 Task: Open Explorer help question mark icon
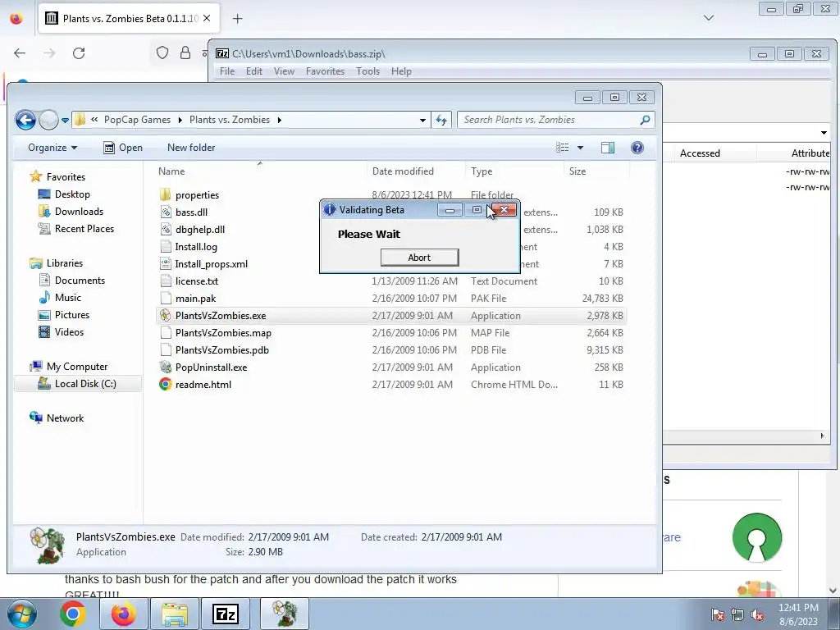(637, 148)
